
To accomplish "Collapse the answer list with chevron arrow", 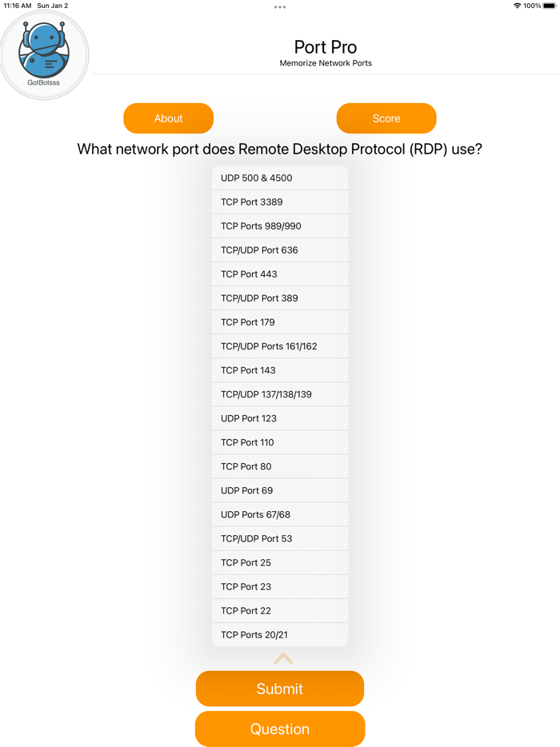I will 283,659.
